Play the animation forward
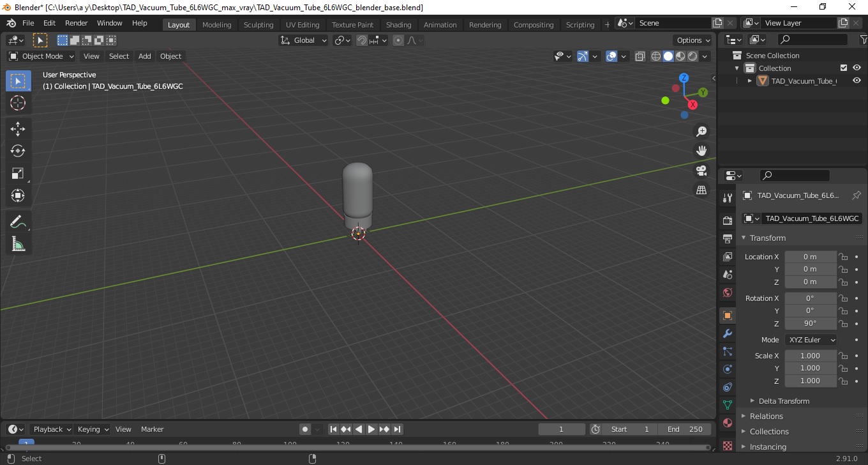The height and width of the screenshot is (465, 868). point(371,429)
